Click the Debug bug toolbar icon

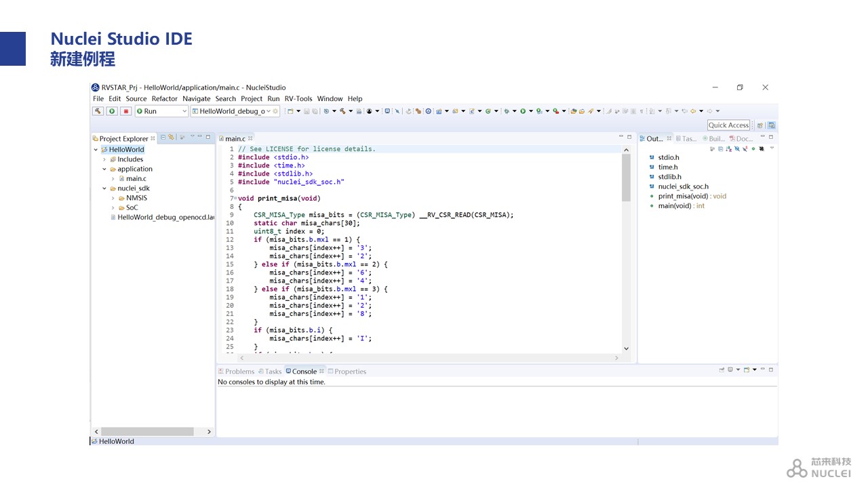click(507, 111)
